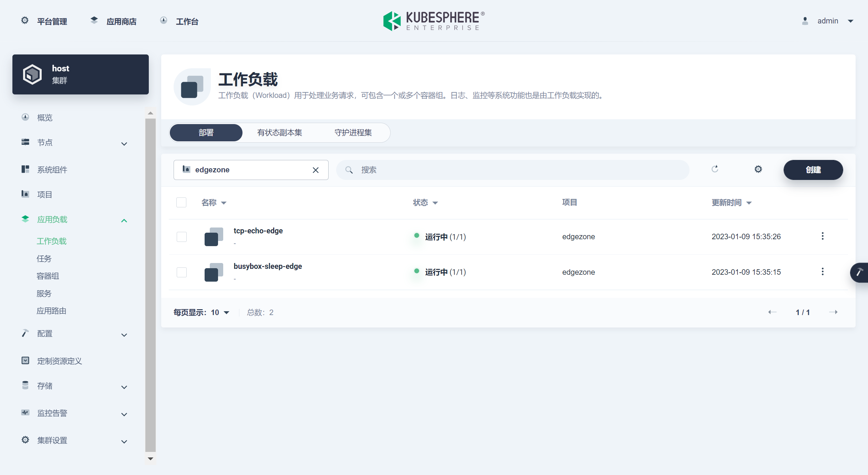Clear the edgezone project filter
This screenshot has width=868, height=475.
[x=316, y=170]
